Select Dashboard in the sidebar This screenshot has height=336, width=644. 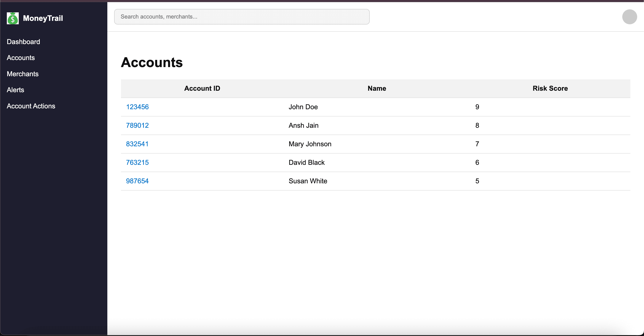[23, 42]
